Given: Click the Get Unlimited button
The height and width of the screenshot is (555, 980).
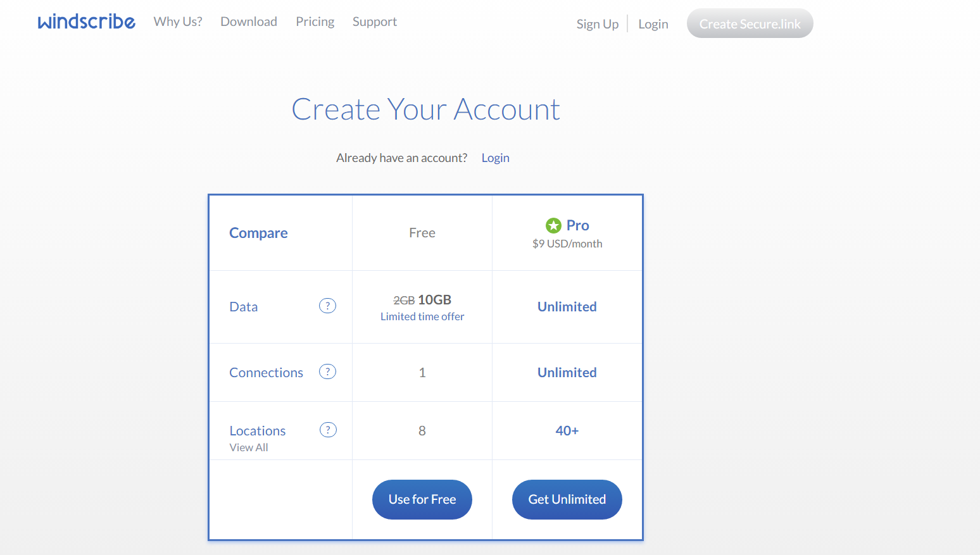Looking at the screenshot, I should [567, 499].
